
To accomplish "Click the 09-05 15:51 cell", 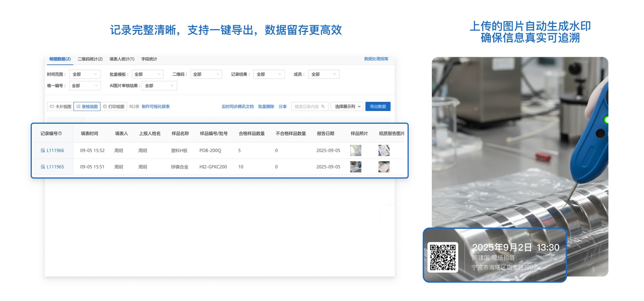I will tap(92, 167).
